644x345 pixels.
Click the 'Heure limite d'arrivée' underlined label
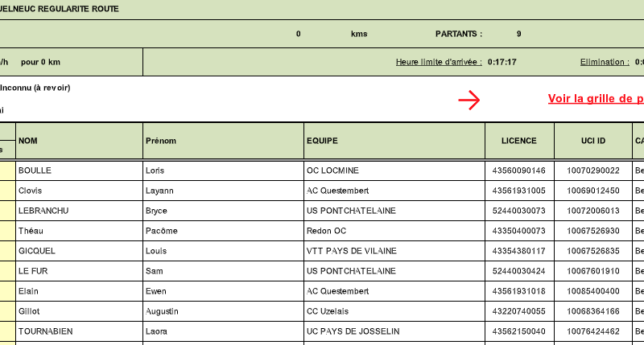[x=439, y=62]
